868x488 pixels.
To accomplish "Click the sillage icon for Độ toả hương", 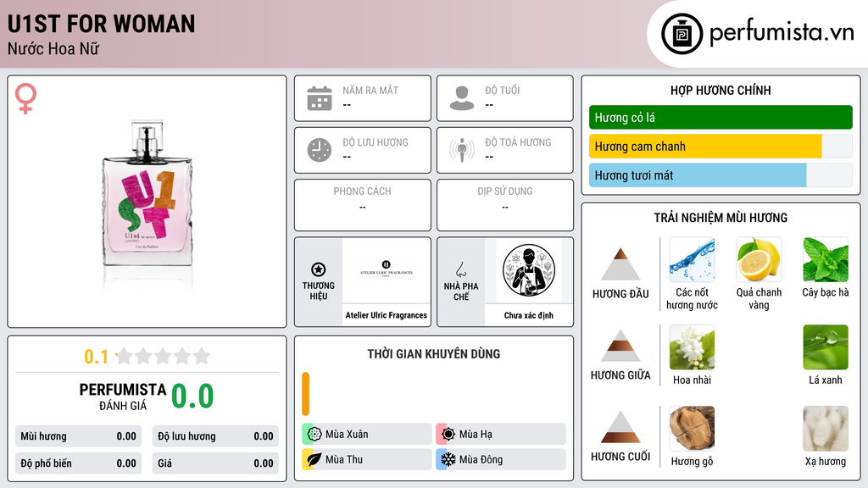I will click(x=462, y=150).
